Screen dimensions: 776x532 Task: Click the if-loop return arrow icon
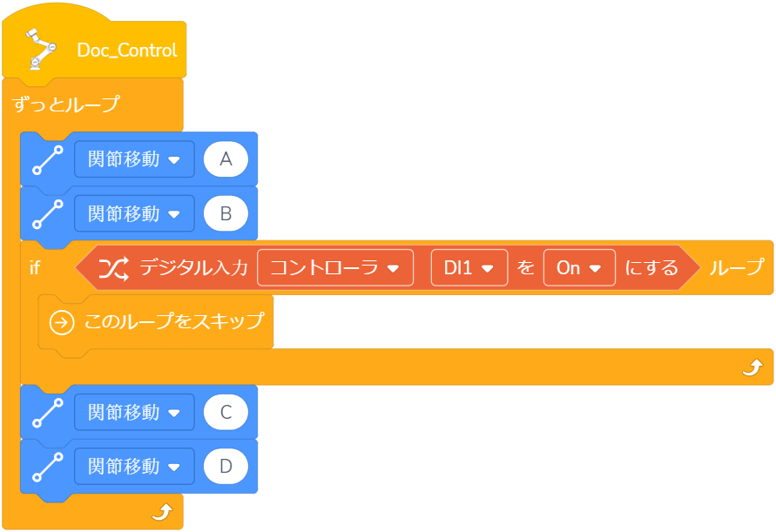pyautogui.click(x=751, y=369)
